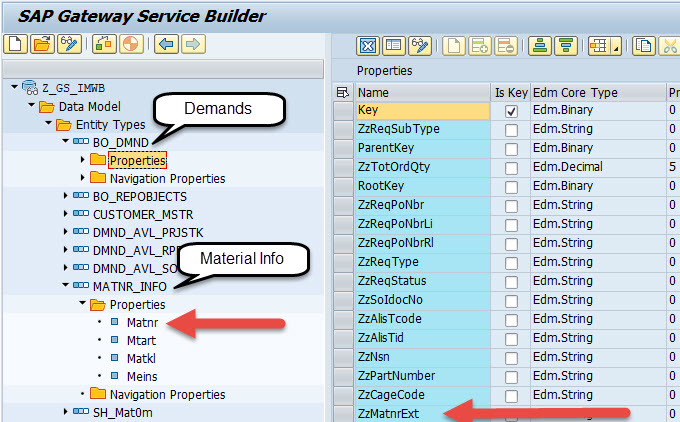Select the SH_Mat0m tree node
The width and height of the screenshot is (680, 422).
click(x=123, y=412)
